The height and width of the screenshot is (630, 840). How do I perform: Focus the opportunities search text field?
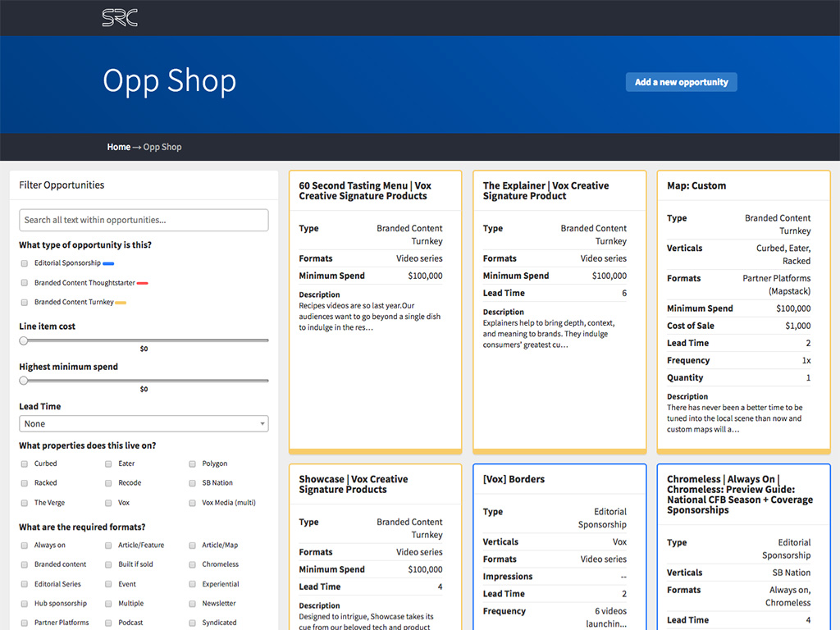pyautogui.click(x=144, y=220)
